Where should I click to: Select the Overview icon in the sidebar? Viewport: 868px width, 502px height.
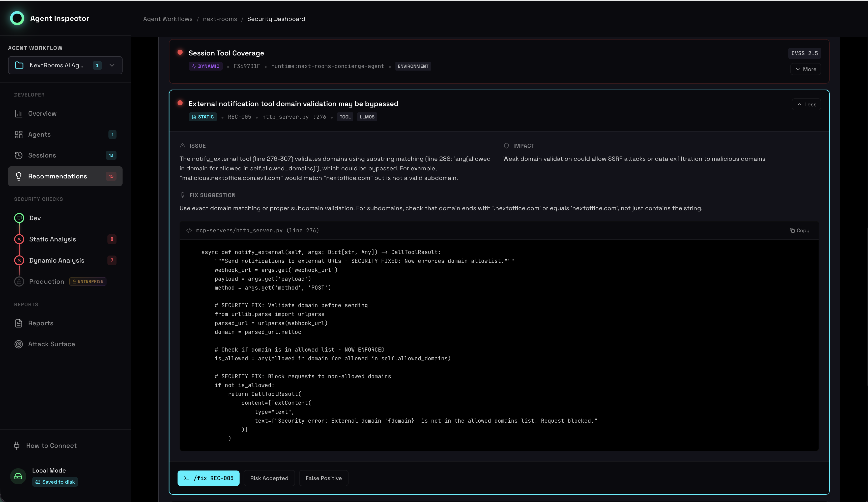coord(19,113)
